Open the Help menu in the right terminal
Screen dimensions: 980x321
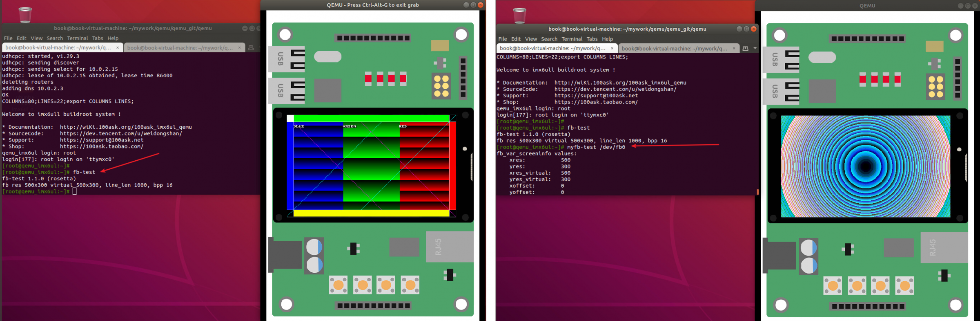pos(607,39)
